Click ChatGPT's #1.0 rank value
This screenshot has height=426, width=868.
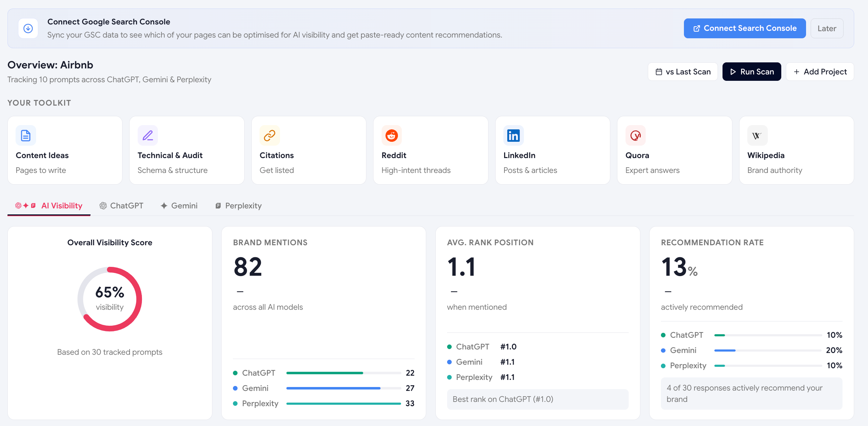point(508,347)
